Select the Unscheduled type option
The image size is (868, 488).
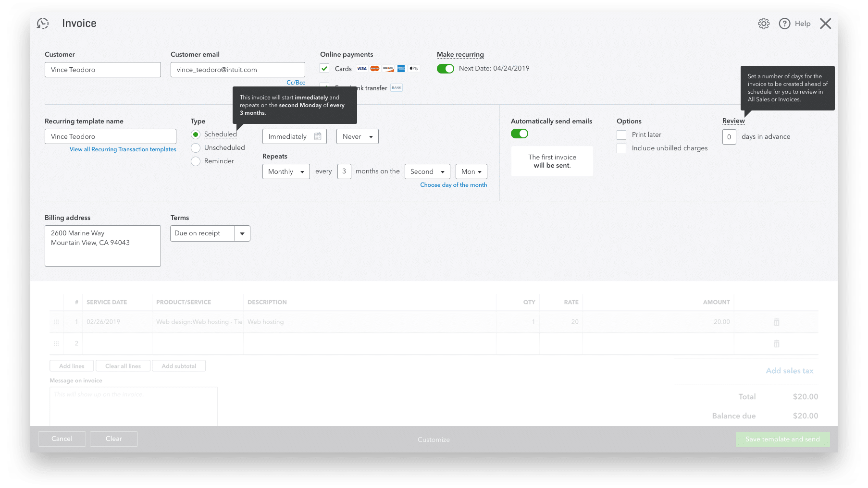click(196, 148)
